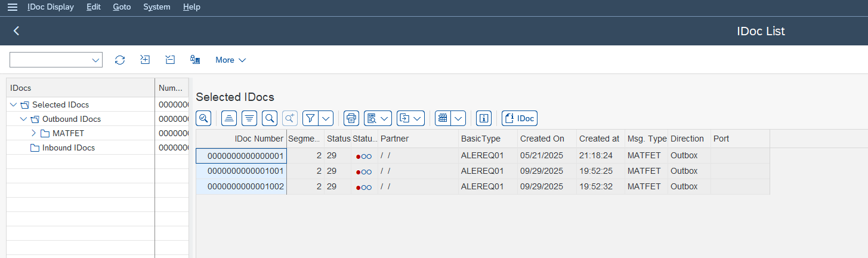868x258 pixels.
Task: Refresh the IDoc list
Action: (120, 60)
